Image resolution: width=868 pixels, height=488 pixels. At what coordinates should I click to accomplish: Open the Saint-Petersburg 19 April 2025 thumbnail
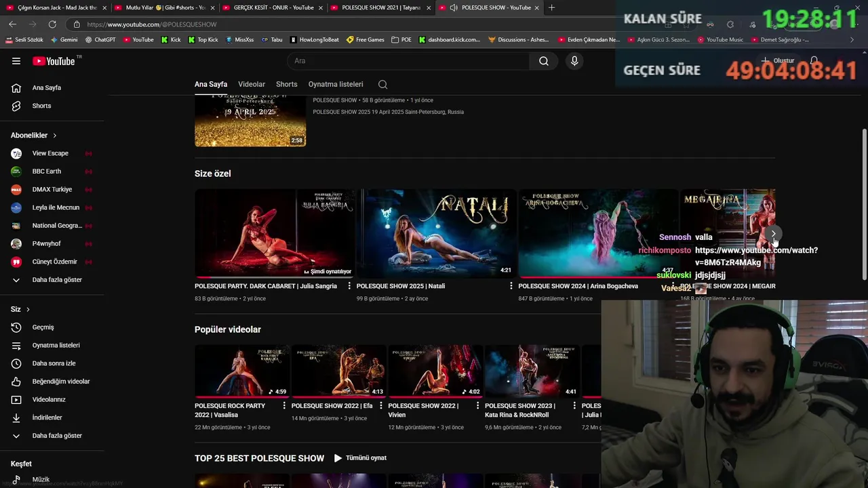(250, 121)
